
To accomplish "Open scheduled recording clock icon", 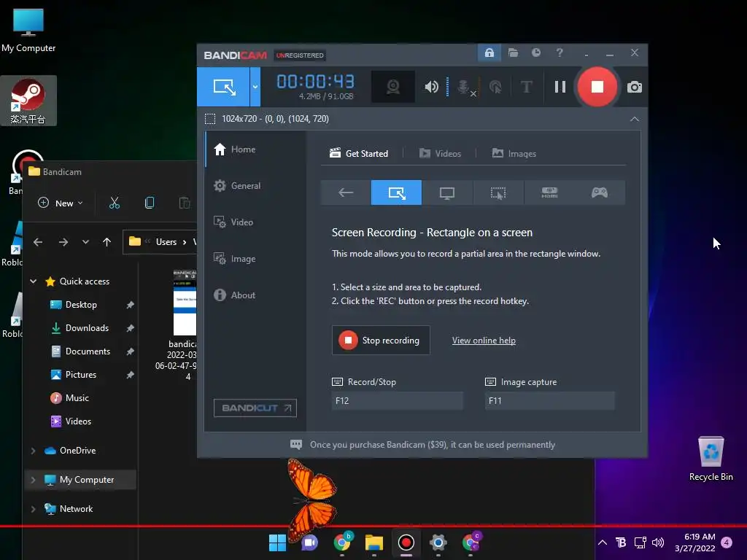I will pyautogui.click(x=536, y=52).
